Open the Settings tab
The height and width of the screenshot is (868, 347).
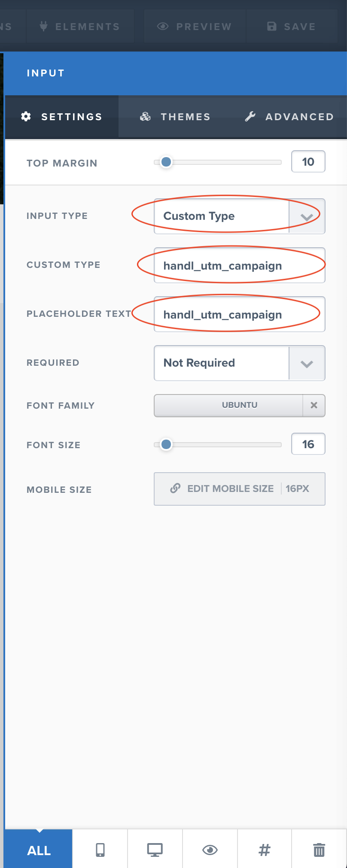(62, 117)
